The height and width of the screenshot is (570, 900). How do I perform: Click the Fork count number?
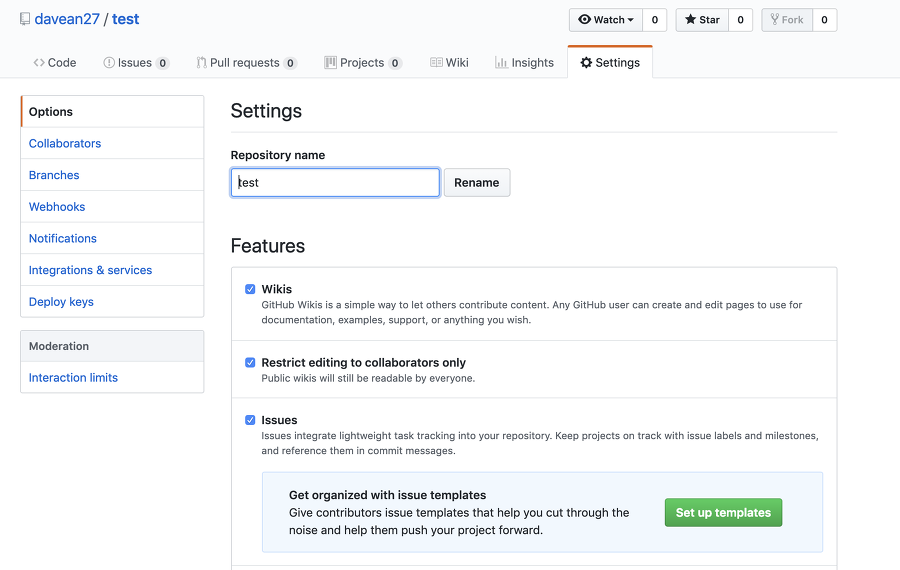(824, 20)
